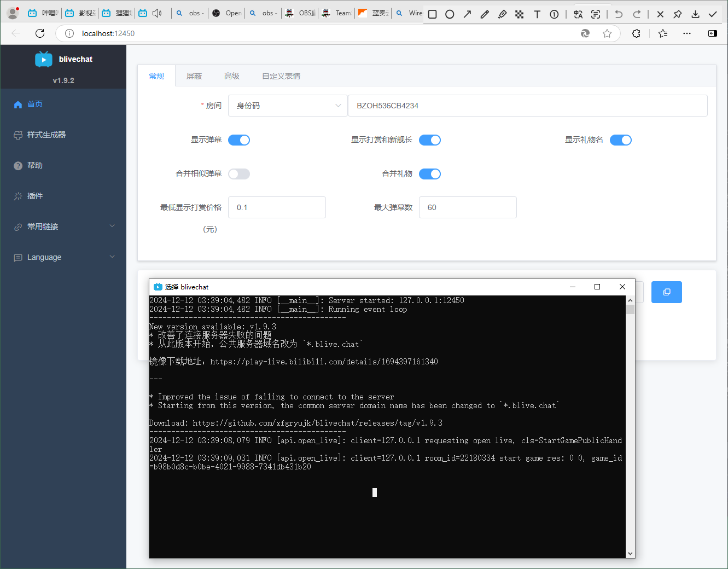Click the blue copy URL button
Screen dimensions: 728x569
pyautogui.click(x=666, y=292)
